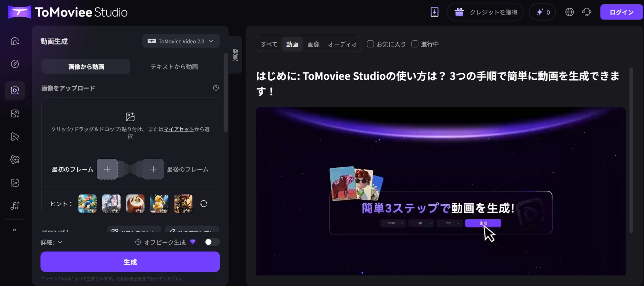Open the music note audio sidebar icon
The height and width of the screenshot is (286, 644).
pyautogui.click(x=15, y=206)
